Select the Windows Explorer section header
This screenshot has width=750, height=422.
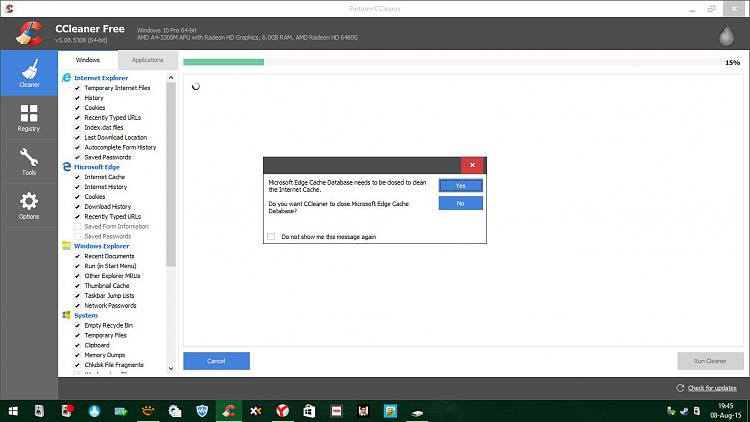click(101, 246)
